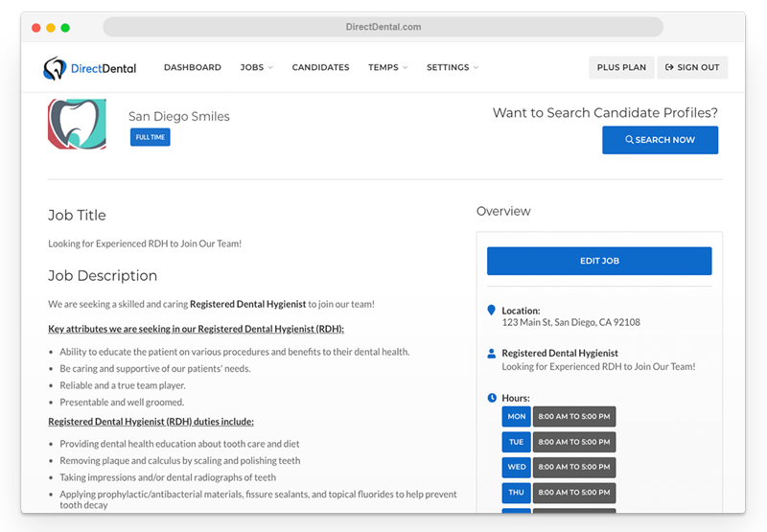
Task: Expand the Jobs dropdown menu
Action: pyautogui.click(x=256, y=67)
